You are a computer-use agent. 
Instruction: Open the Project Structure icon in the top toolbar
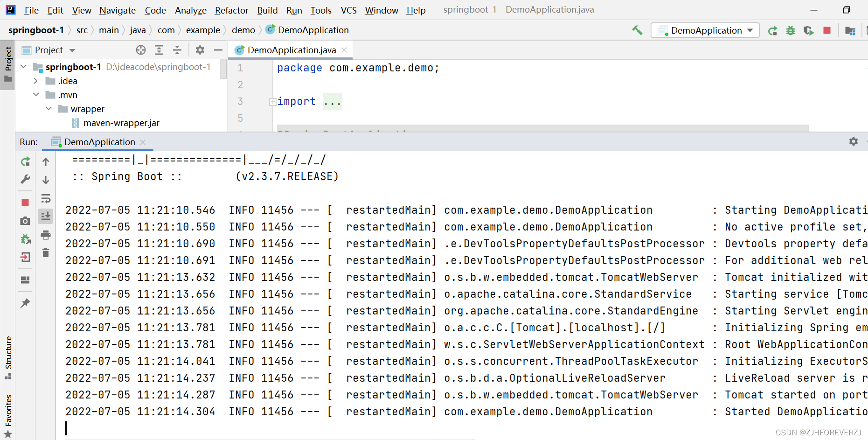[850, 30]
